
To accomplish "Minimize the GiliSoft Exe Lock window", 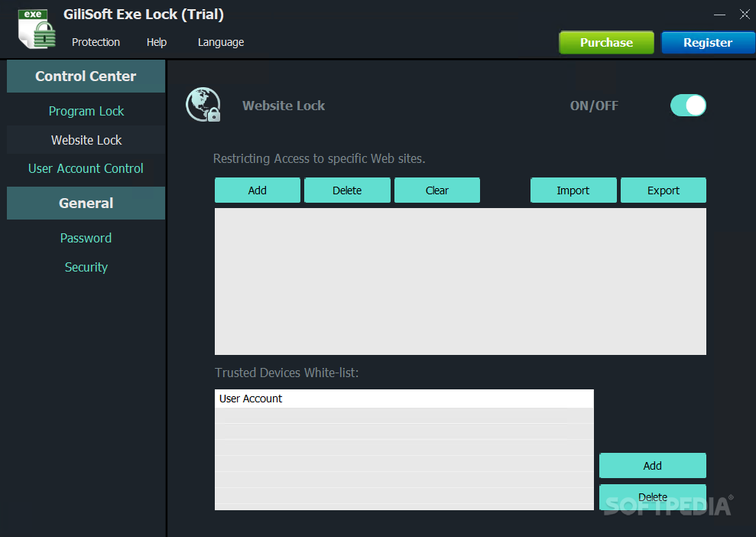I will (719, 15).
